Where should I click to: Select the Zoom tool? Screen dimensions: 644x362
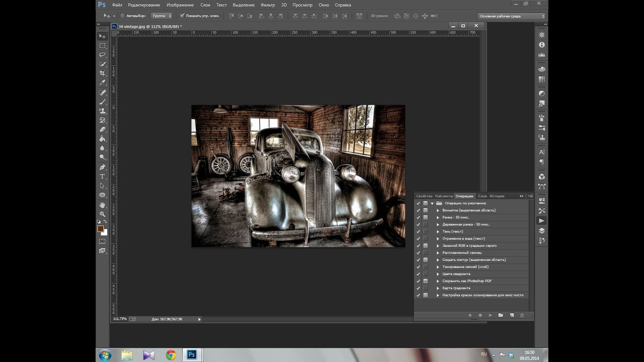103,214
